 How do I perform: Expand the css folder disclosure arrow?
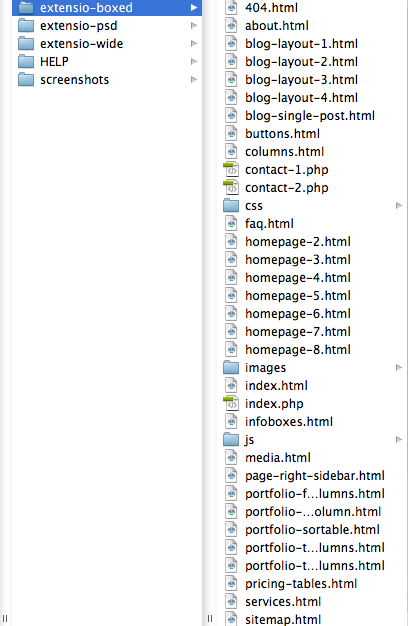[399, 206]
